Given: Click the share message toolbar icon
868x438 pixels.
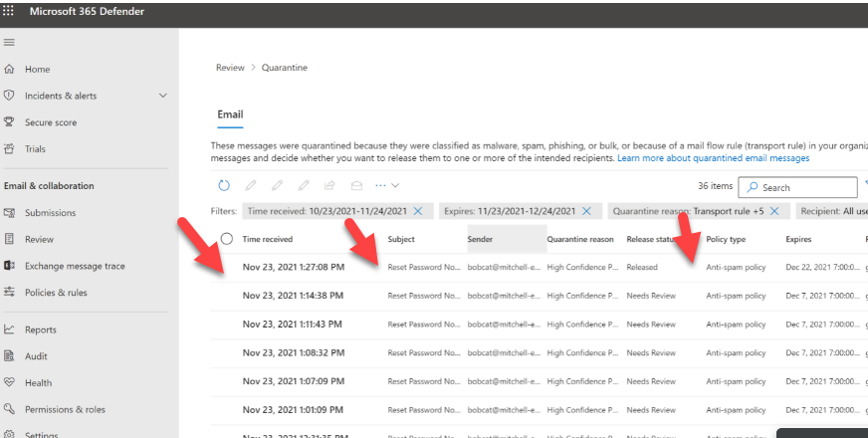Looking at the screenshot, I should point(329,185).
